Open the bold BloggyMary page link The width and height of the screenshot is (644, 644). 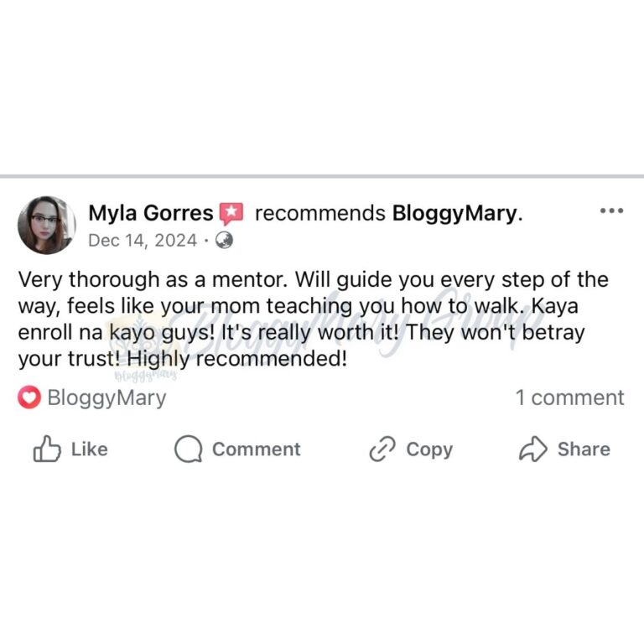(454, 214)
